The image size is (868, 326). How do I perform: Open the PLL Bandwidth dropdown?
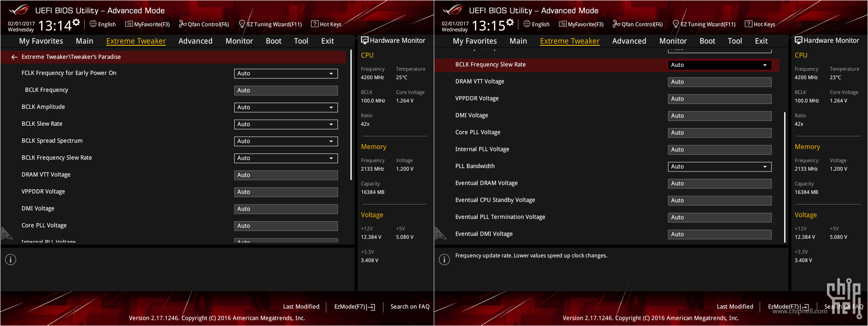pyautogui.click(x=720, y=166)
